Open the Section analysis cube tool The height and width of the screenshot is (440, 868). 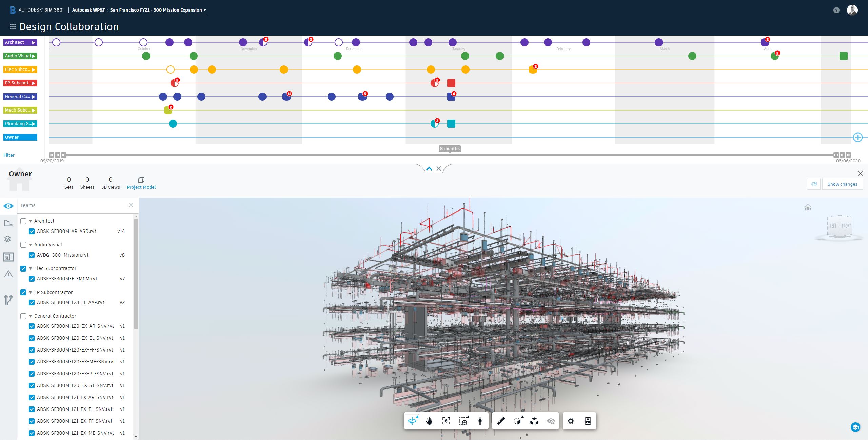point(518,421)
